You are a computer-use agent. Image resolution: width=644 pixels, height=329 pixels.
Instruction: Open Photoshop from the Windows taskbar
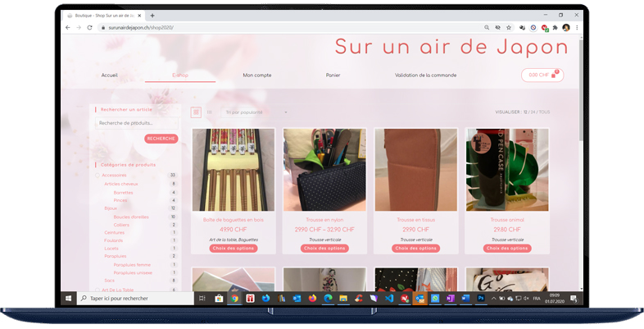482,299
